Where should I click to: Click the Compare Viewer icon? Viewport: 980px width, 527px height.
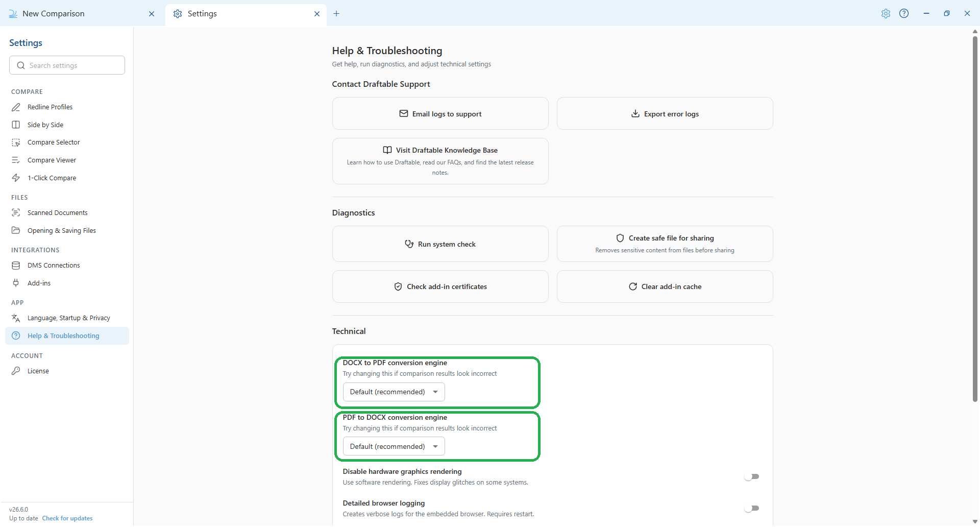tap(16, 160)
